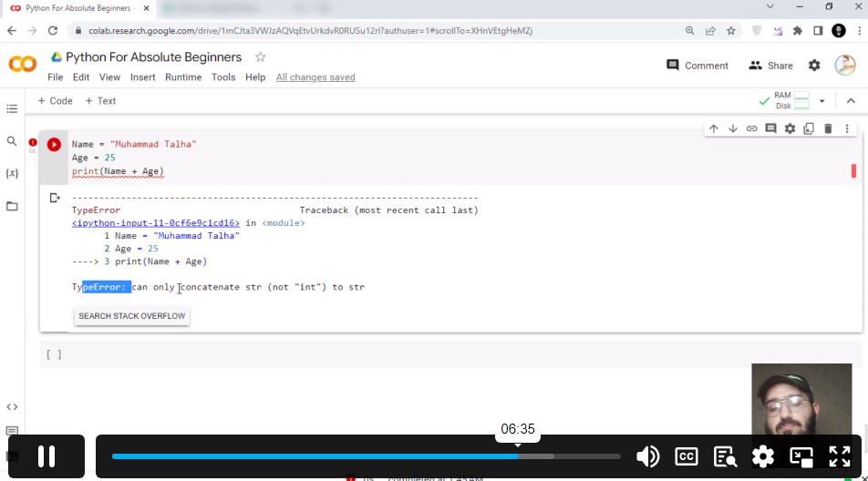This screenshot has height=481, width=868.
Task: Mute the video volume speaker
Action: [647, 456]
